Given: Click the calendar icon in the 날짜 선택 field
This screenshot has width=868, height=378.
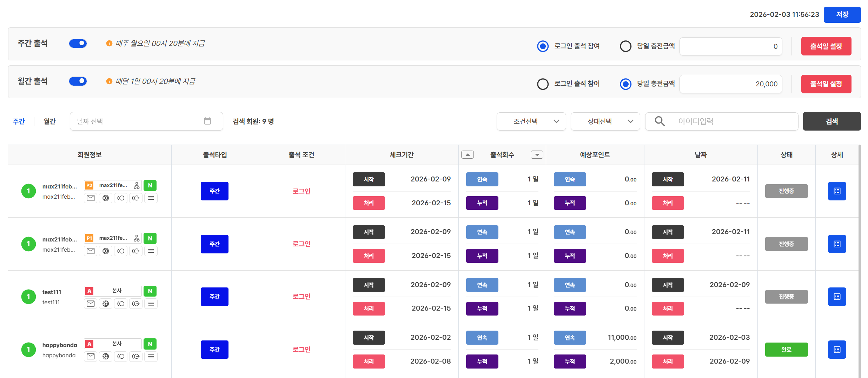Looking at the screenshot, I should point(207,121).
